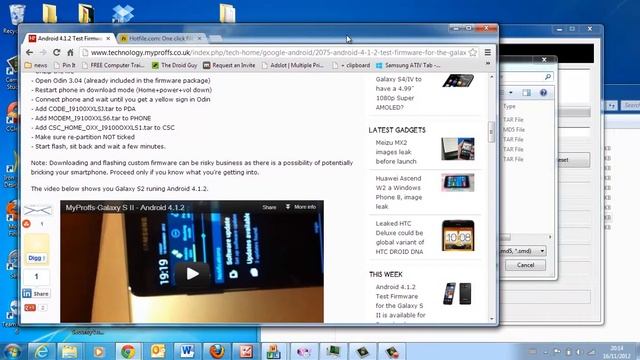Viewport: 640px width, 360px height.
Task: Click the help icon in the file dialog
Action: tap(543, 93)
